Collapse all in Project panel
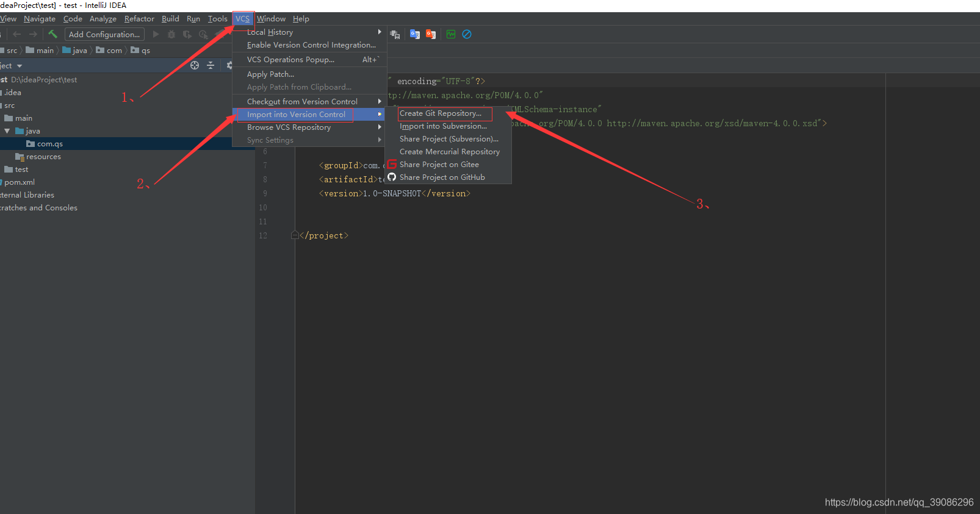Screen dimensions: 980x514 click(x=211, y=65)
